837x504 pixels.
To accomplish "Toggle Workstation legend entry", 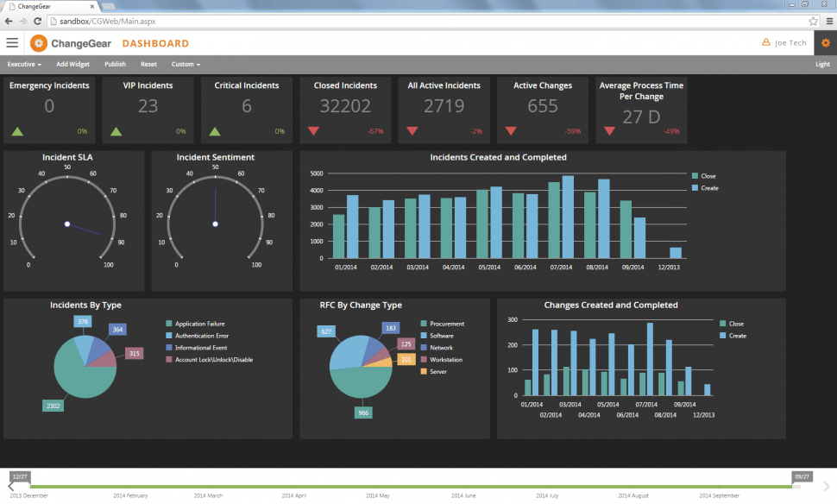I will 442,360.
